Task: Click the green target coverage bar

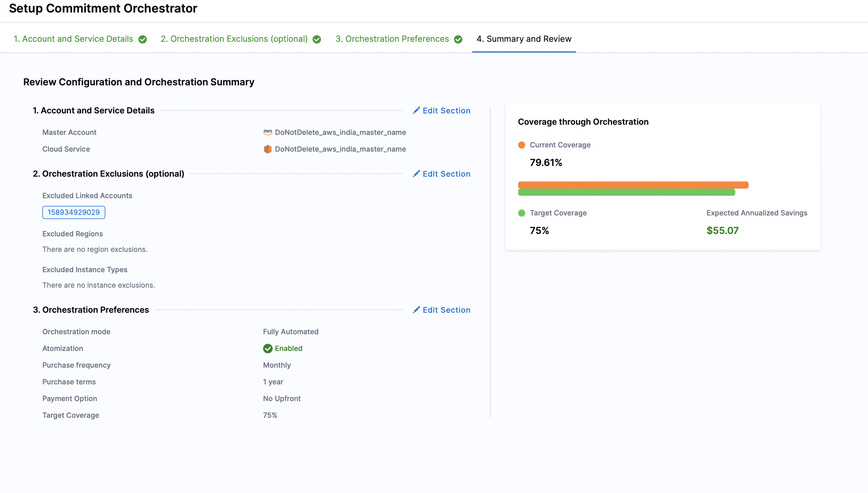Action: [x=626, y=192]
